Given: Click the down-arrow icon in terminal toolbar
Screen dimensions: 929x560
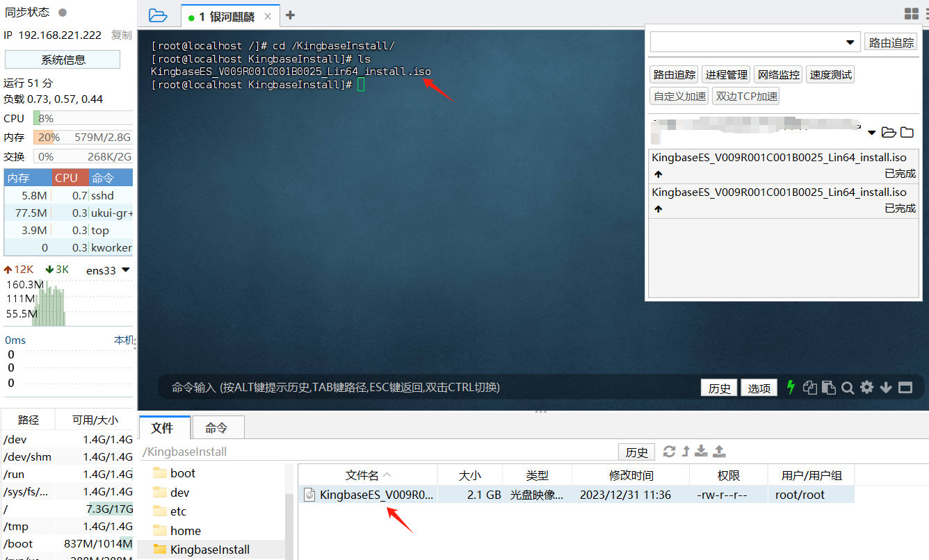Looking at the screenshot, I should coord(886,388).
